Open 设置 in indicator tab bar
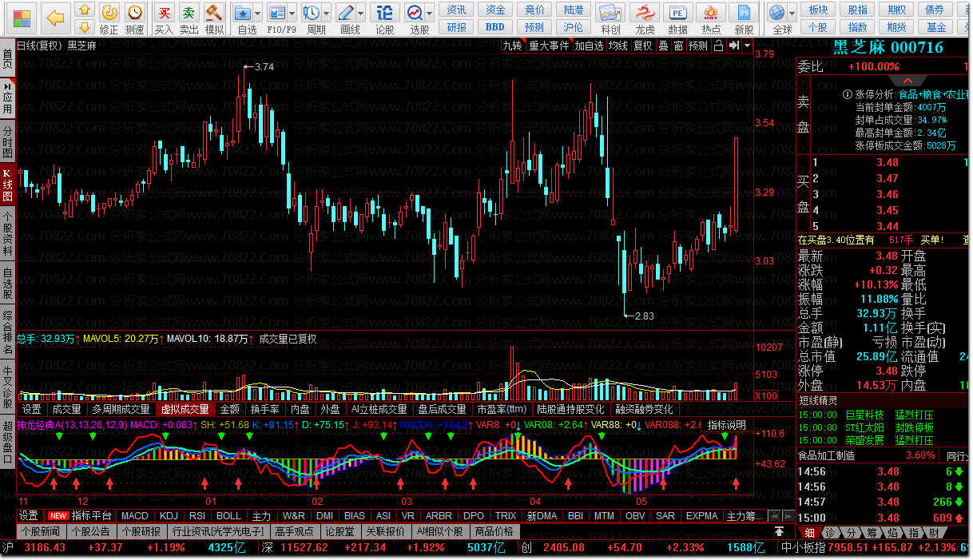The height and width of the screenshot is (560, 973). pos(29,516)
